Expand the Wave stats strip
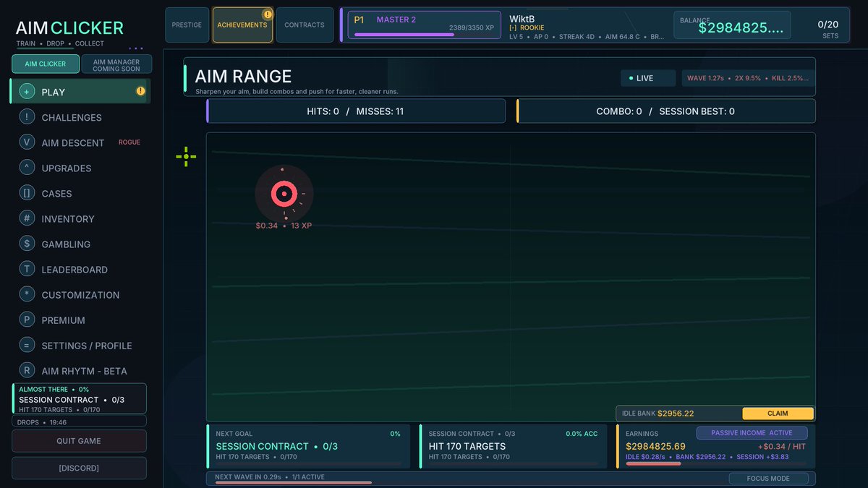Viewport: 868px width, 488px height. [749, 78]
